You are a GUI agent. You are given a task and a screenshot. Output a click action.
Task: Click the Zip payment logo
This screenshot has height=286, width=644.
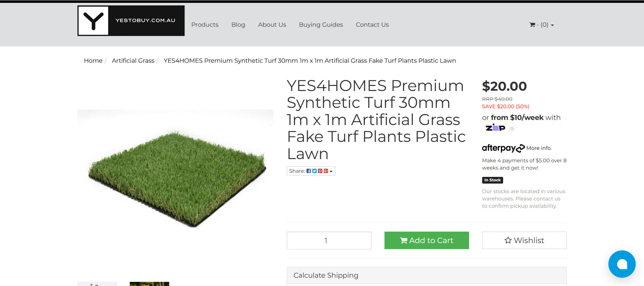(x=495, y=128)
